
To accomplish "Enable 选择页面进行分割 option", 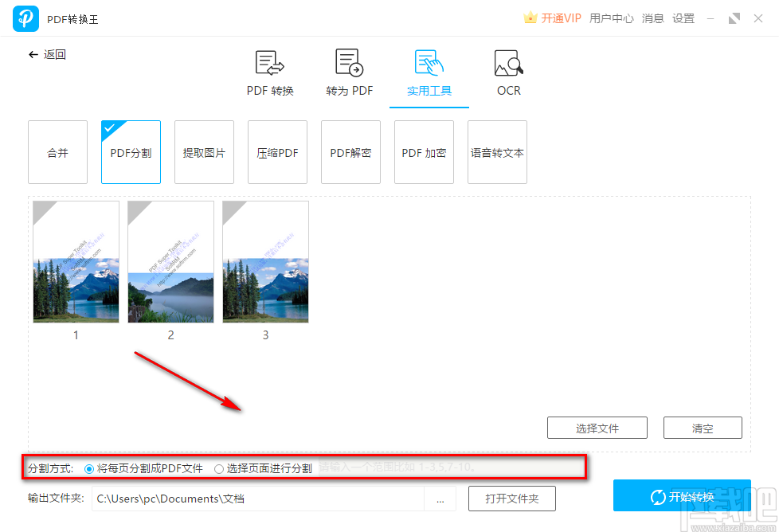I will pos(219,468).
